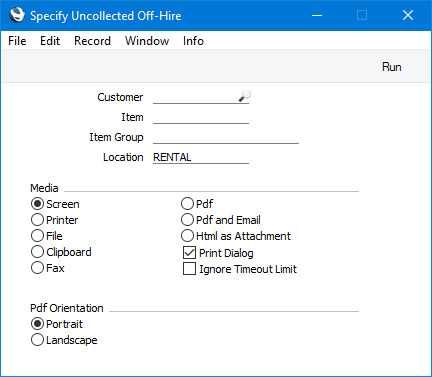Click the Item Group input field
432x377 pixels.
(x=226, y=137)
